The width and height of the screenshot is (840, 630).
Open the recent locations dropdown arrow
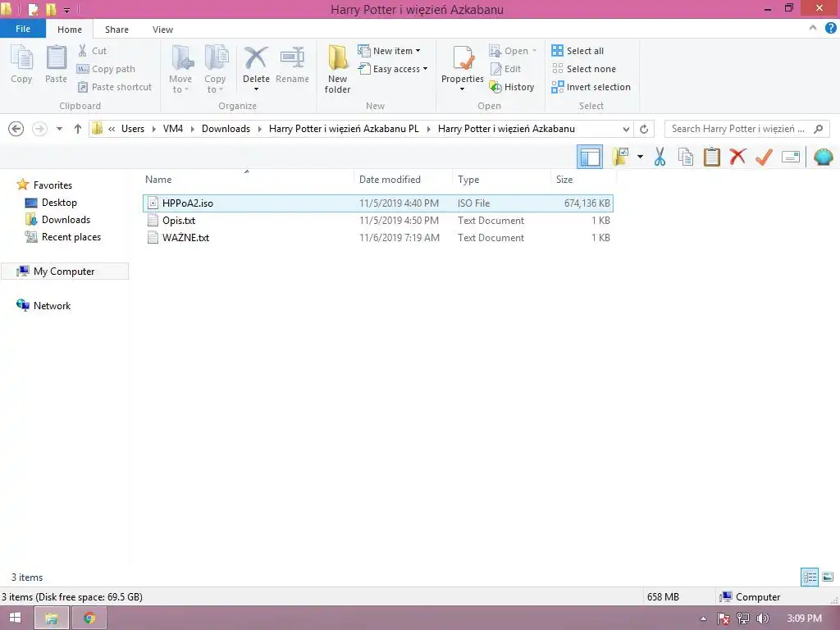59,129
